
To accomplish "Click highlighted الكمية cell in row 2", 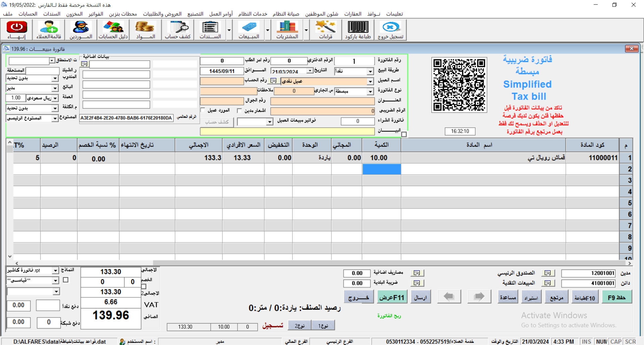I will (x=382, y=169).
